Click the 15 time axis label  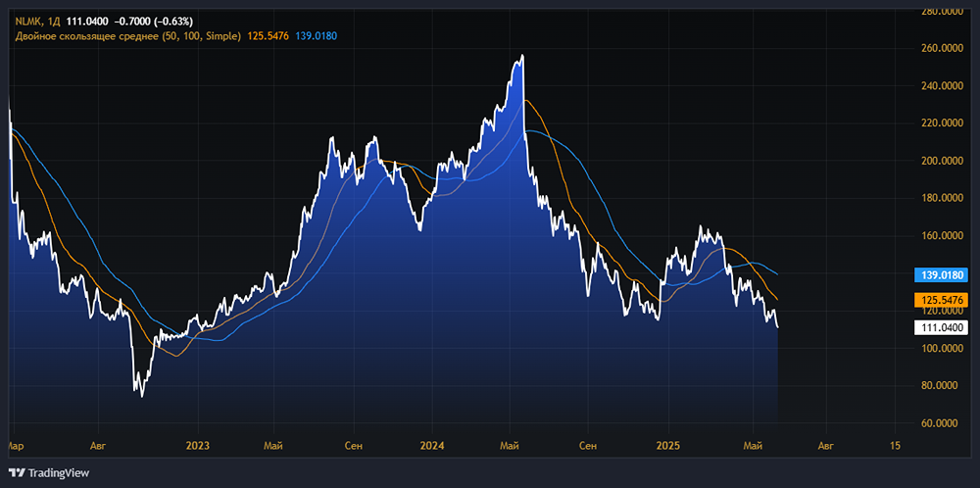tap(895, 446)
